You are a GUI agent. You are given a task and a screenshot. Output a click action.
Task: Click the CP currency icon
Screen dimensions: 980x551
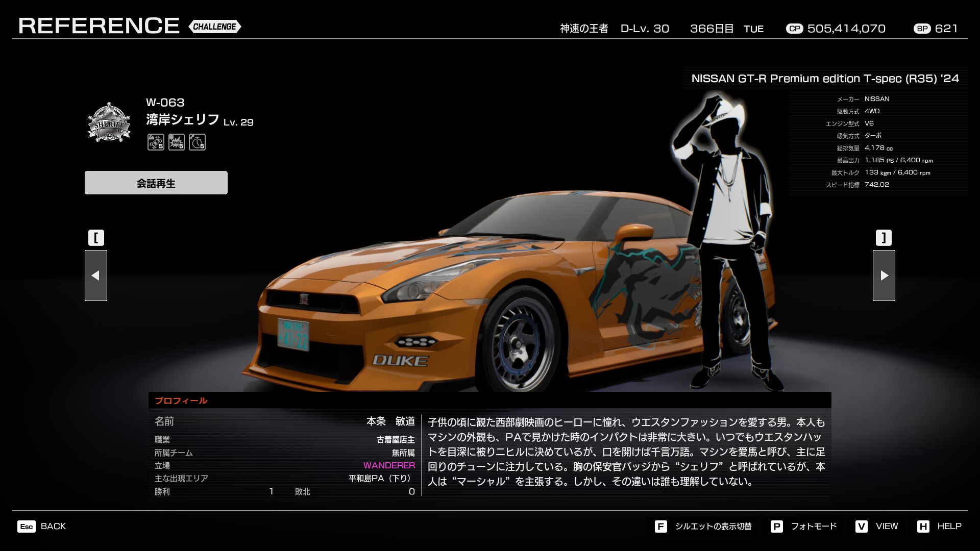coord(794,29)
